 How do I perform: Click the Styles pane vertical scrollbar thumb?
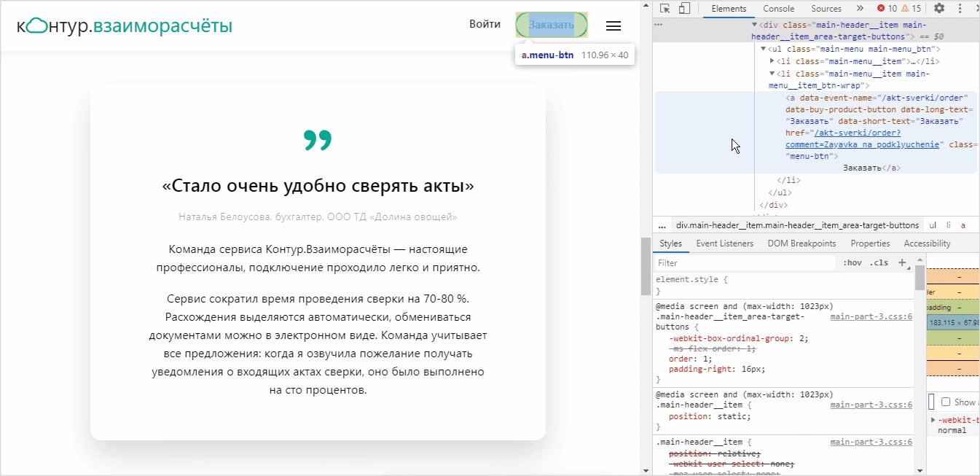pos(920,278)
